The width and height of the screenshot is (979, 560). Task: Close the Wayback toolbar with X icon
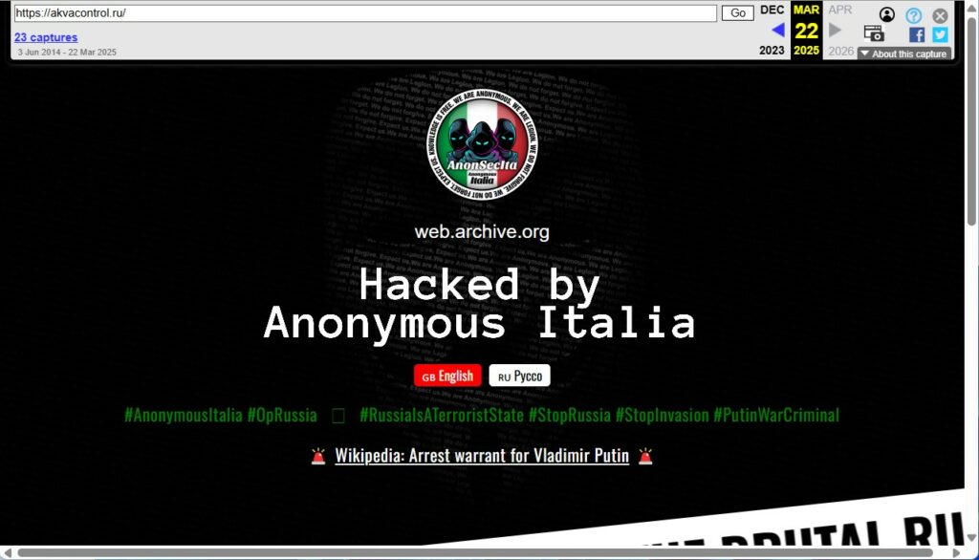[x=940, y=15]
